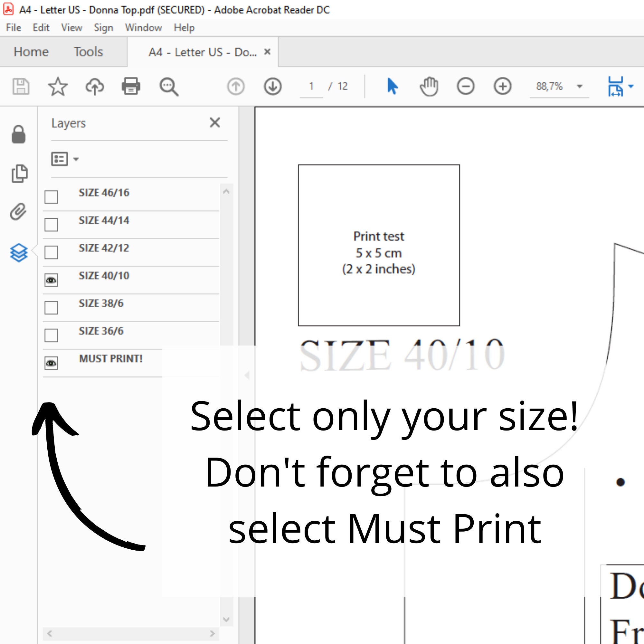Close the Layers panel
This screenshot has height=644, width=644.
click(215, 122)
